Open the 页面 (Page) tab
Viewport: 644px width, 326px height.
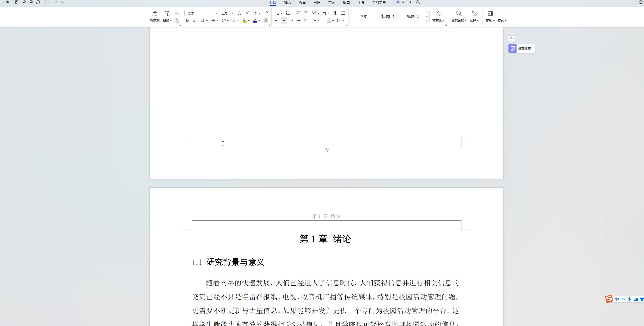302,2
